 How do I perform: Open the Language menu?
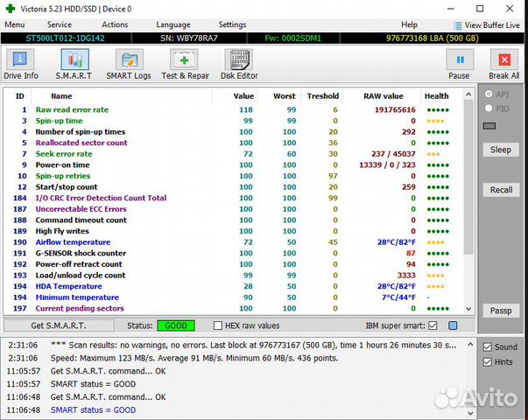[x=173, y=24]
